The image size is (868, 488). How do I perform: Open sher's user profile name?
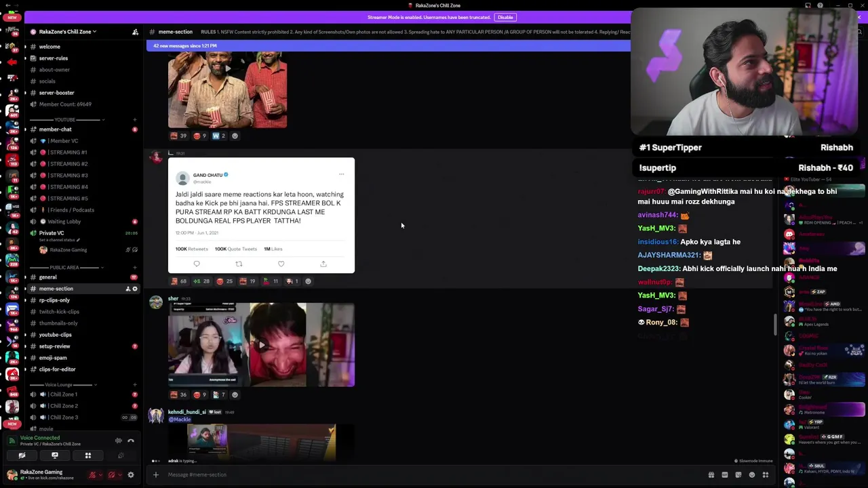click(x=173, y=299)
